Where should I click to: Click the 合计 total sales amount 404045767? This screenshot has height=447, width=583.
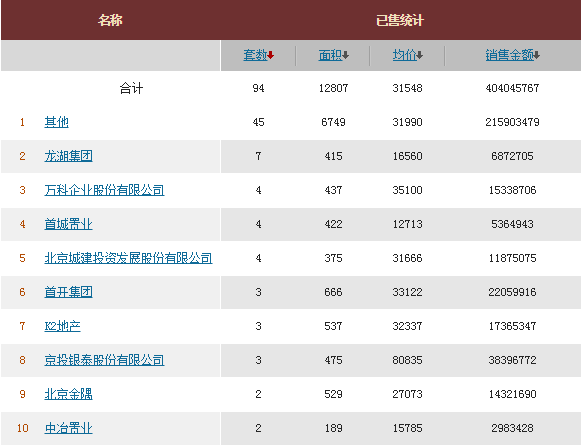coord(512,88)
